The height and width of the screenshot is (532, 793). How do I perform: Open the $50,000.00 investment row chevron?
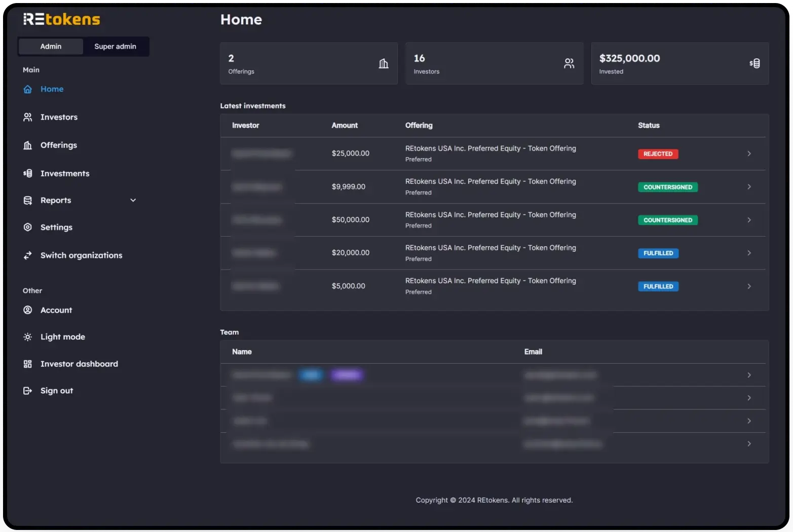point(749,220)
